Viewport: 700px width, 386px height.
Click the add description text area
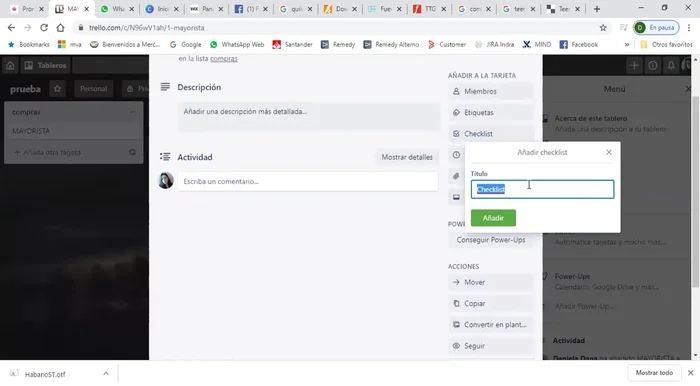point(308,116)
